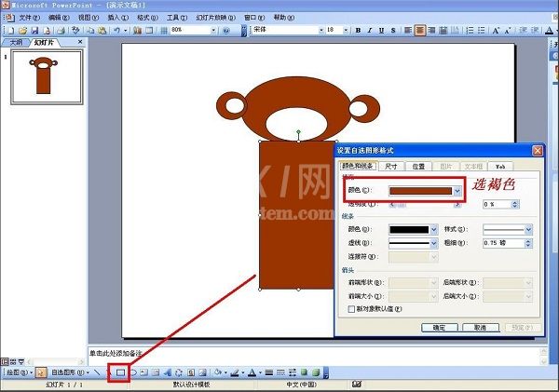
Task: Click the Paste clipboard icon
Action: coord(102,31)
